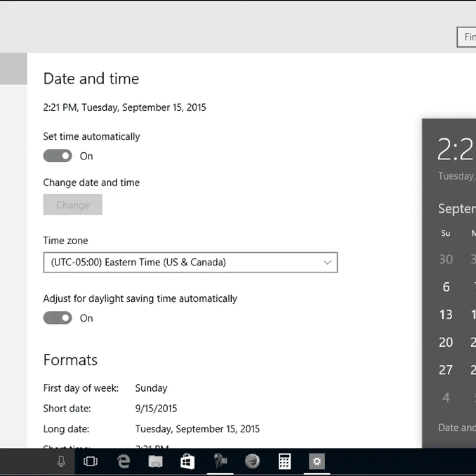Click the Date and time heading

tap(91, 79)
